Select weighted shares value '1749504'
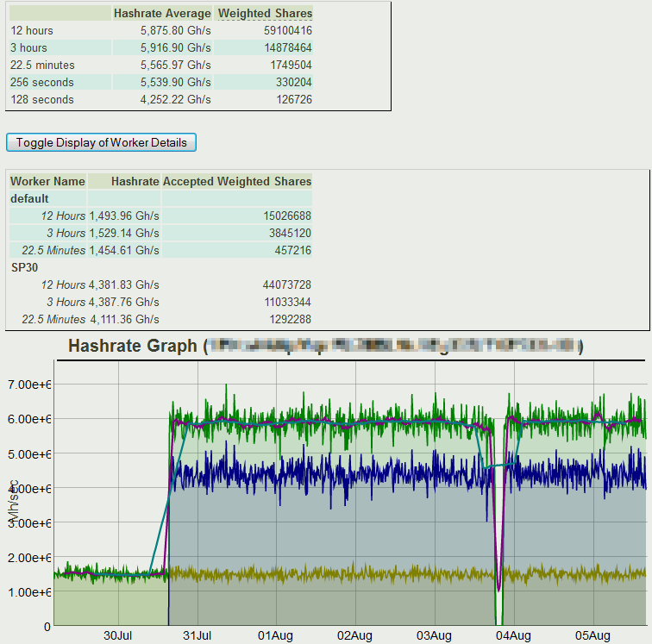 (292, 66)
